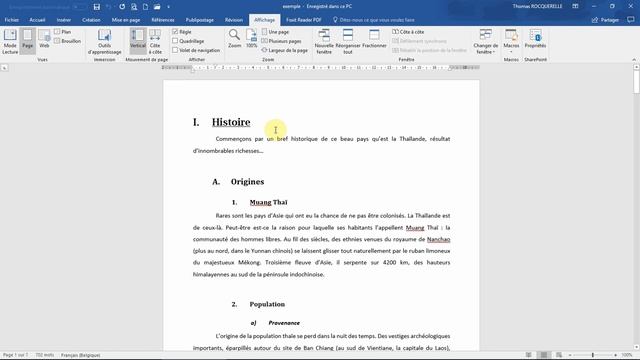The height and width of the screenshot is (360, 640).
Task: Click the Population subheading
Action: point(267,304)
